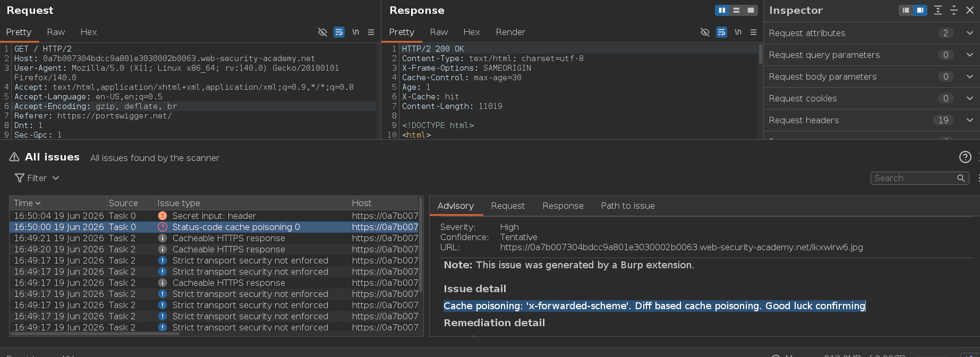The width and height of the screenshot is (980, 357).
Task: Click the 'GET / HTTP/2' request line
Action: pos(43,49)
